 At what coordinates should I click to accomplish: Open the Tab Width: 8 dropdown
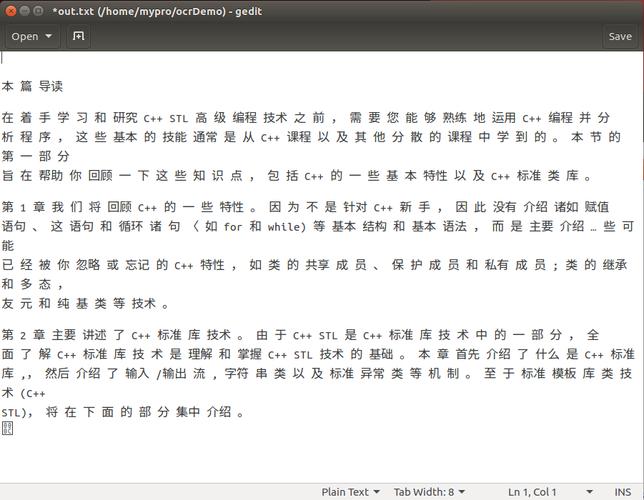coord(429,492)
